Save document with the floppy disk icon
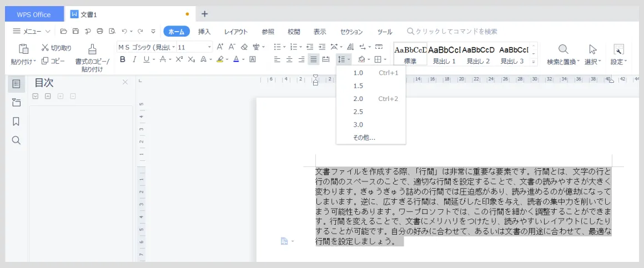Screen dimensions: 644x268 pos(76,31)
